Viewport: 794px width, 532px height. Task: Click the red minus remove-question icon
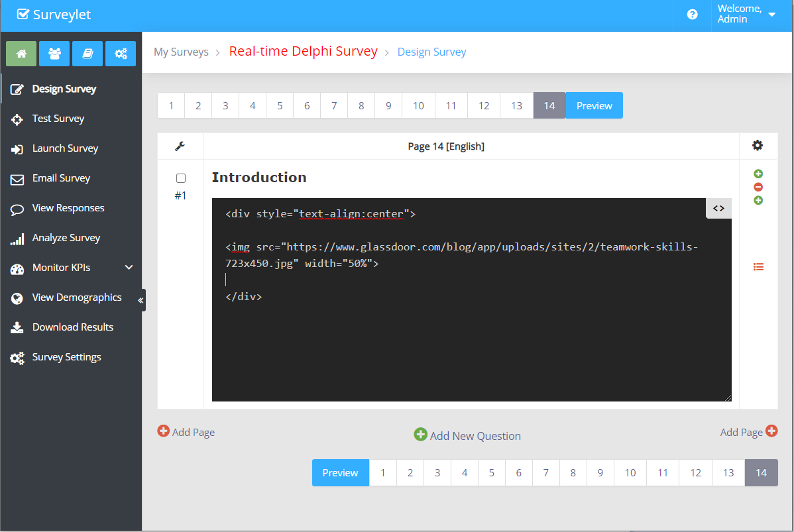tap(758, 187)
